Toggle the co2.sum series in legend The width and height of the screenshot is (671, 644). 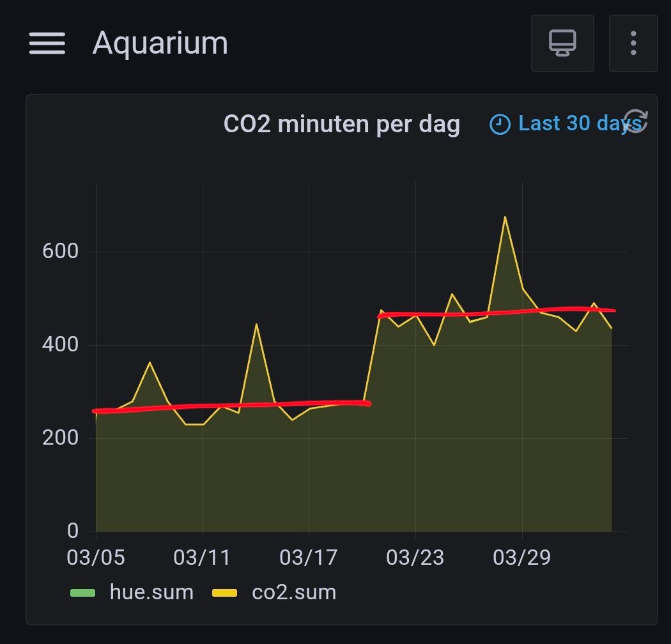click(x=293, y=592)
